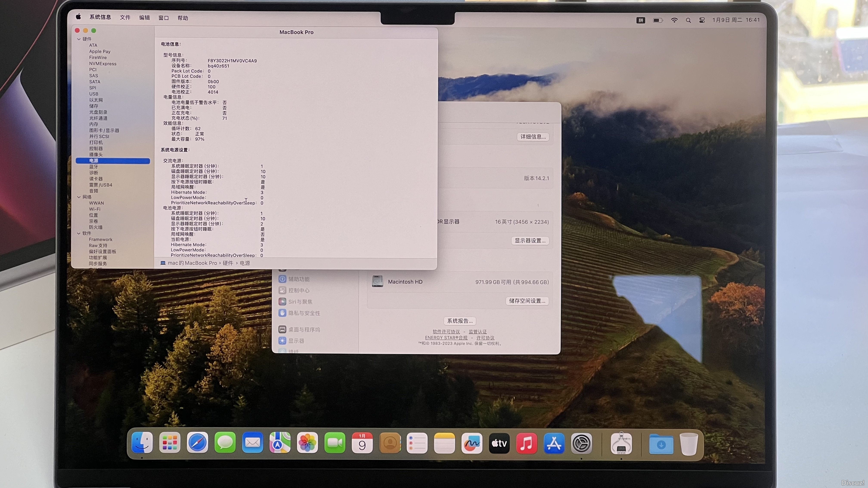868x488 pixels.
Task: Open Photos app in the Dock
Action: tap(307, 443)
